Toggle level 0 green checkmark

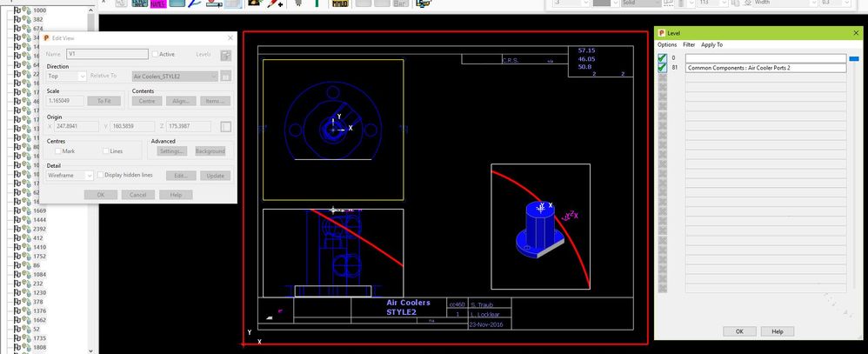pyautogui.click(x=662, y=58)
